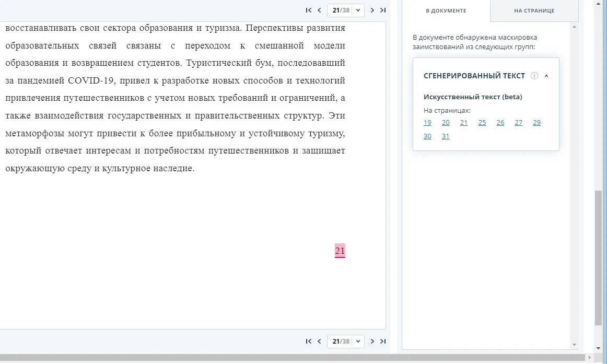This screenshot has width=607, height=364.
Task: Open page 29 link
Action: 536,123
